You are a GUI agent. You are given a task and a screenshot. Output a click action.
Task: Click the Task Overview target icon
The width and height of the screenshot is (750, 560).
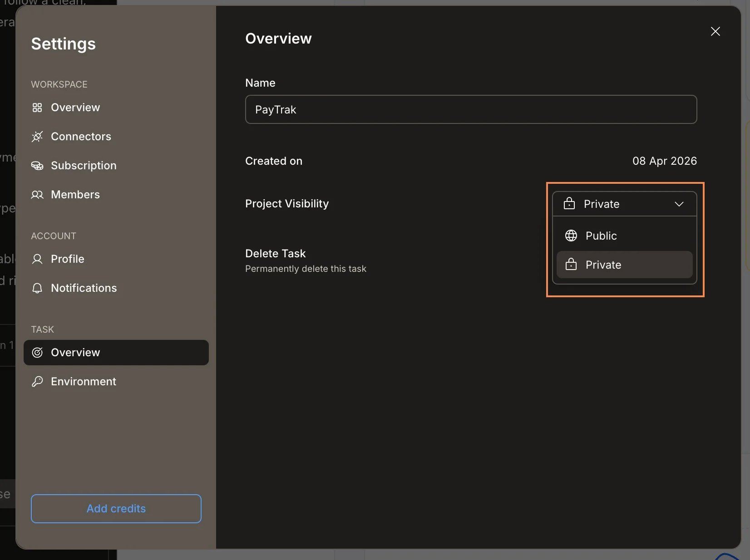point(37,353)
